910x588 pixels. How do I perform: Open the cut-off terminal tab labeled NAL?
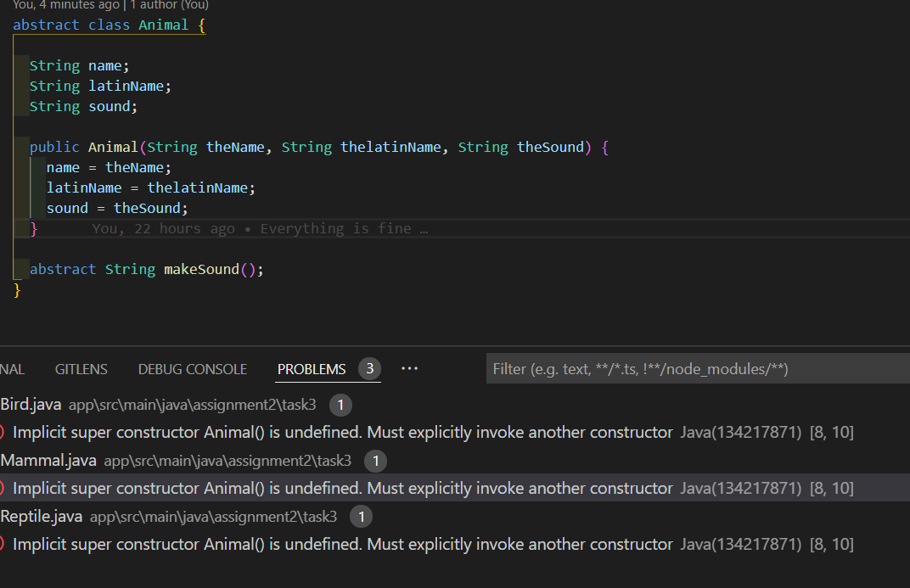point(12,369)
